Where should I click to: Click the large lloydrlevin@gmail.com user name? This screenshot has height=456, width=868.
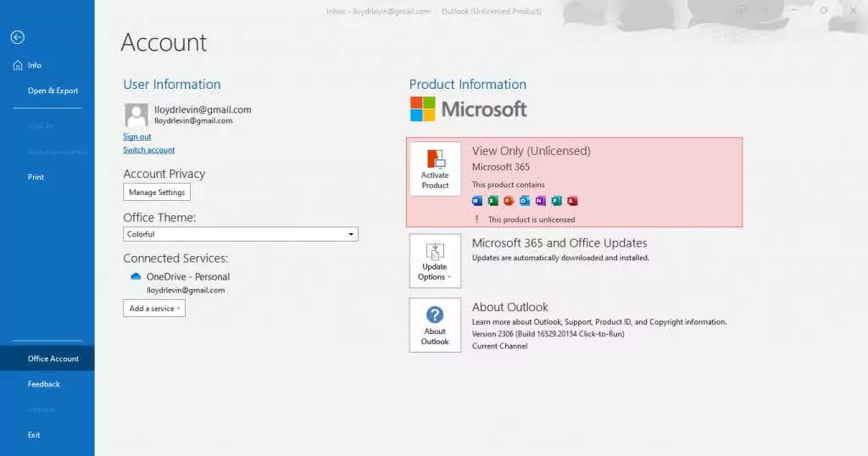(x=203, y=109)
